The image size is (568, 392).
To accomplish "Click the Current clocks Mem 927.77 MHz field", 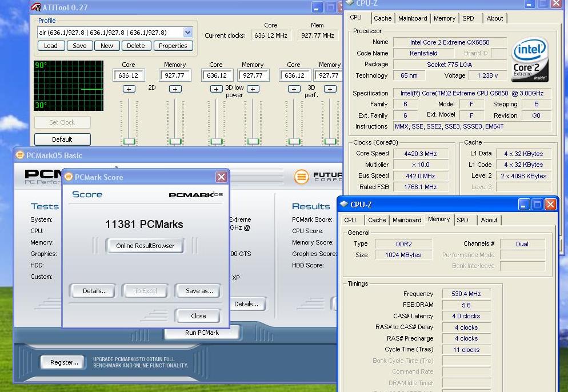I will tap(318, 35).
